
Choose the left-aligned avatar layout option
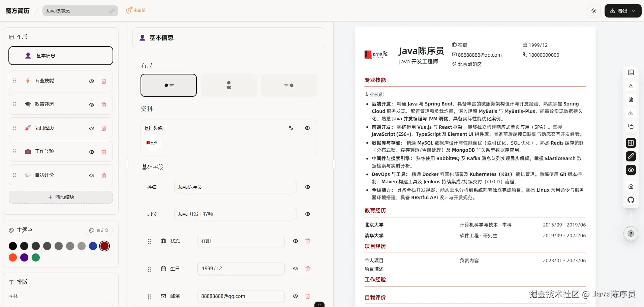coord(168,85)
